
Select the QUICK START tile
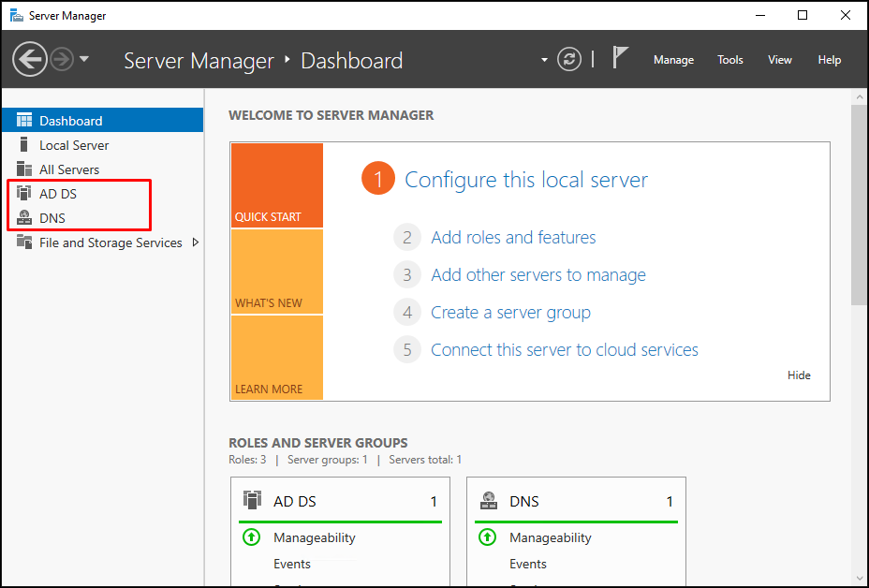pyautogui.click(x=277, y=185)
